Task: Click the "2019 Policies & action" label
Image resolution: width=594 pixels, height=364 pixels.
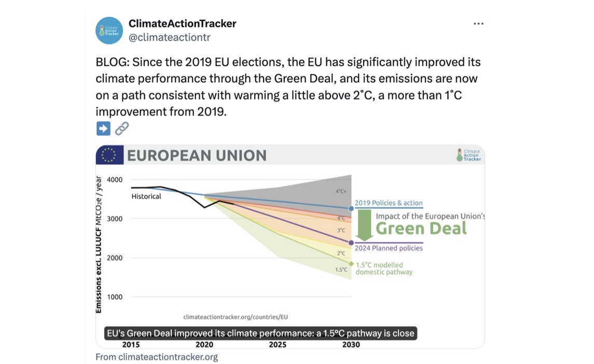Action: [389, 203]
